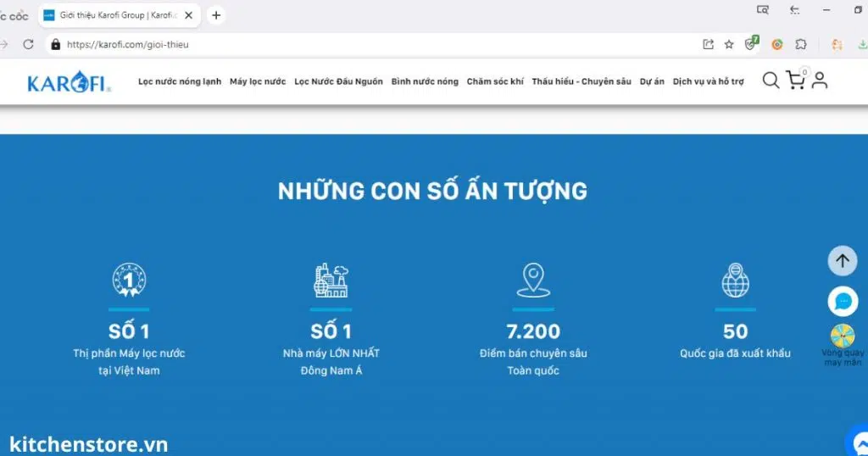Click the Karofi logo in header
The height and width of the screenshot is (456, 868).
pos(70,82)
